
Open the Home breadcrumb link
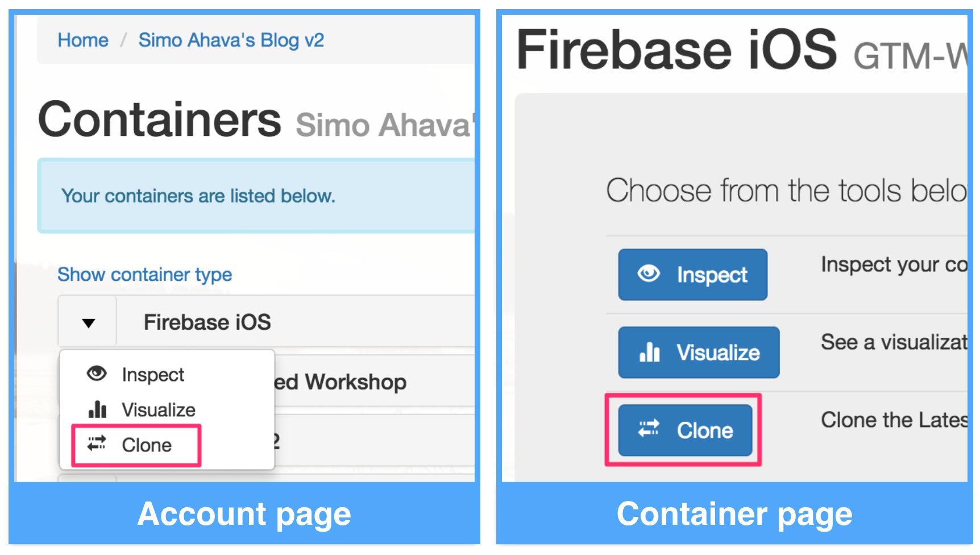click(83, 40)
